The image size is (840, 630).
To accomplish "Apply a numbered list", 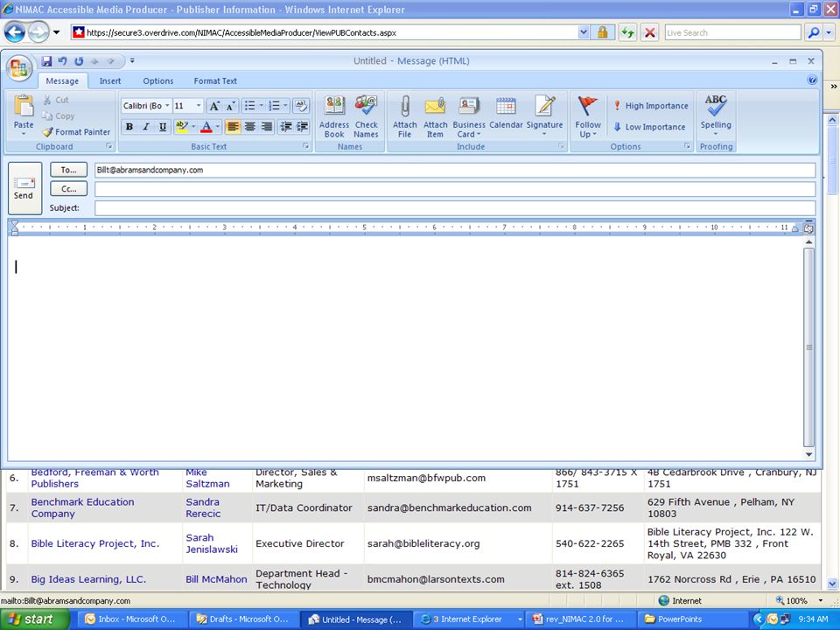I will (x=274, y=106).
